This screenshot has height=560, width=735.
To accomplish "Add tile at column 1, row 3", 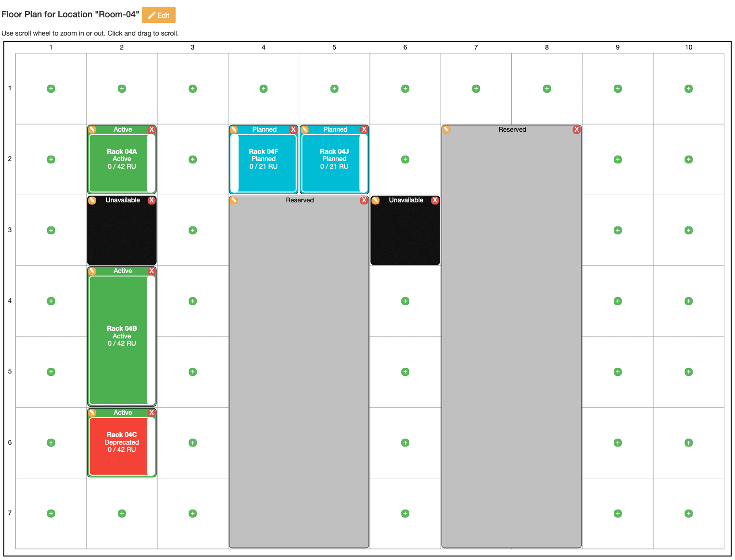I will click(51, 230).
